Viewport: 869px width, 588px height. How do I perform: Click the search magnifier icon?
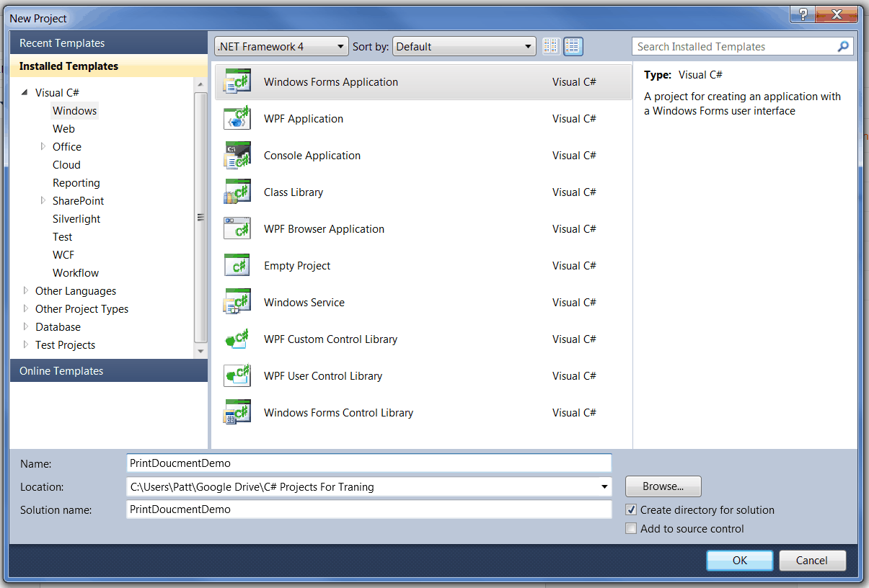tap(842, 46)
